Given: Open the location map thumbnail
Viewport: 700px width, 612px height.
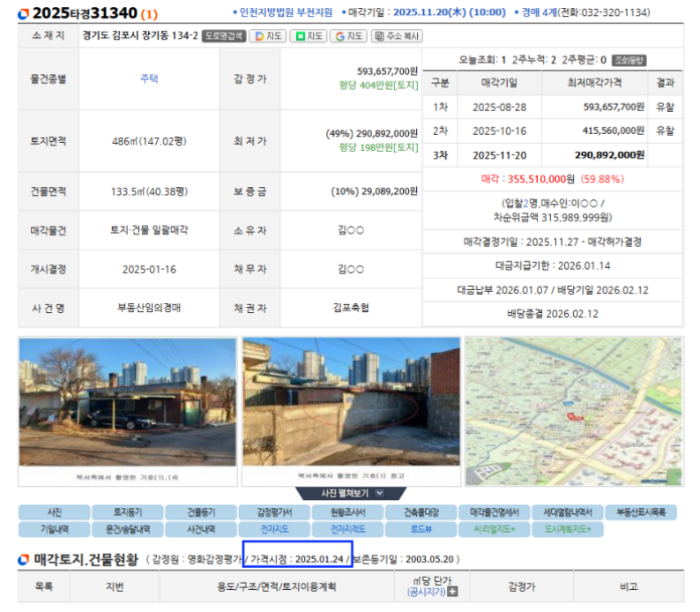Looking at the screenshot, I should [x=573, y=412].
